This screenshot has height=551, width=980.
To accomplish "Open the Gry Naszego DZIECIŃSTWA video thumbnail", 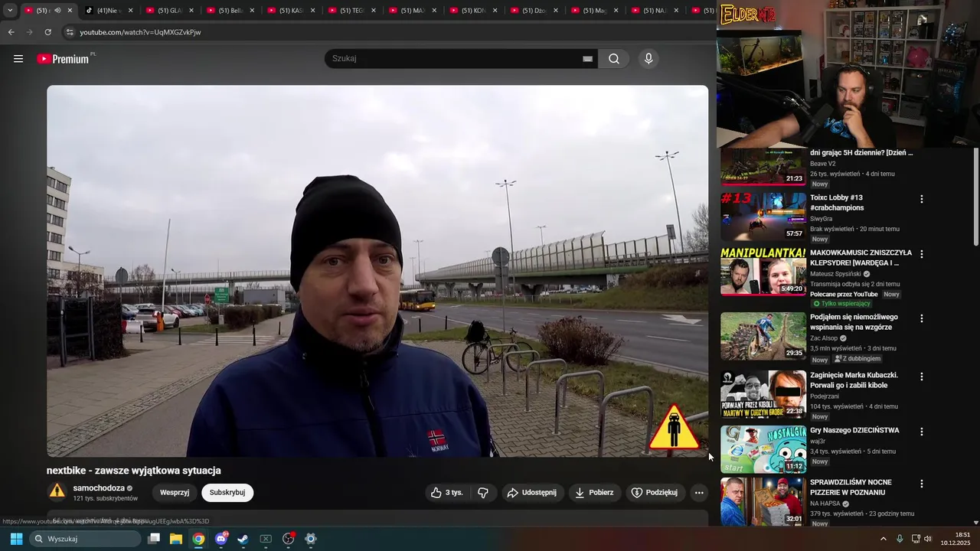I will coord(763,449).
